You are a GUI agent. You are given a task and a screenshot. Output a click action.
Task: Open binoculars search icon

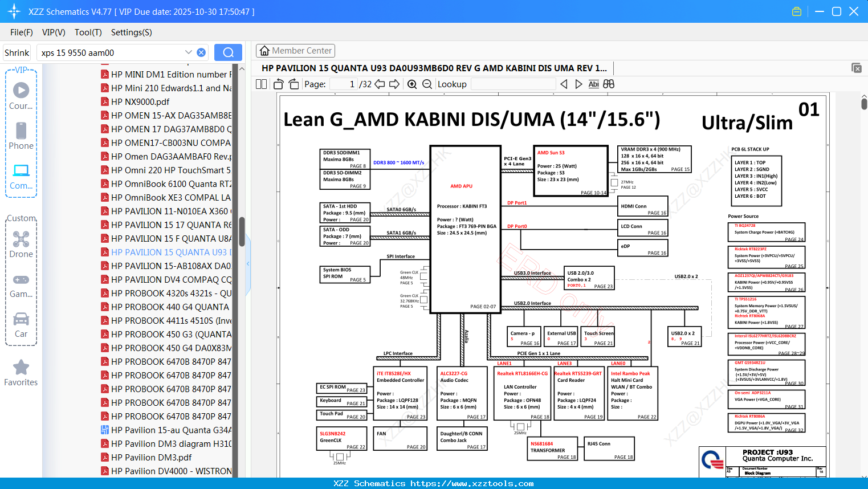(609, 84)
